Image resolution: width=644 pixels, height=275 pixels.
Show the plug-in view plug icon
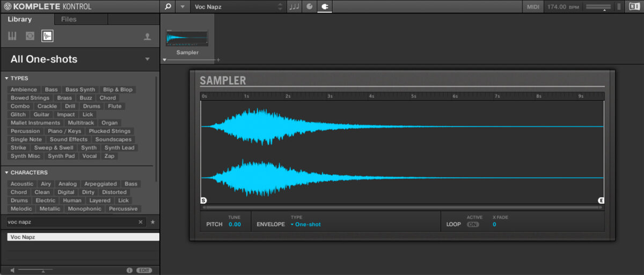[x=325, y=6]
